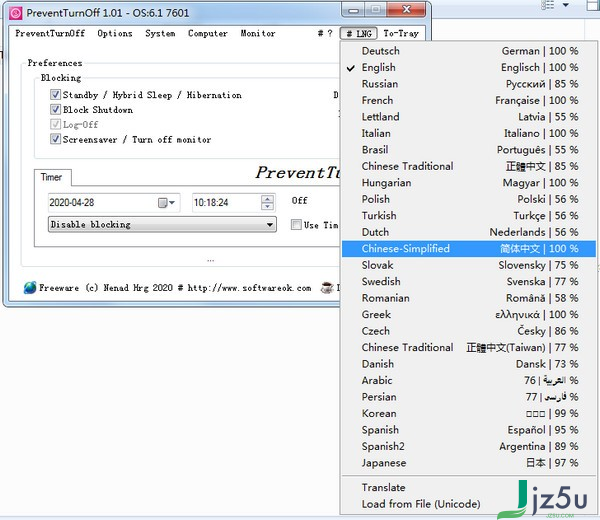Choose Load from File (Unicode)
This screenshot has height=520, width=600.
coord(468,504)
